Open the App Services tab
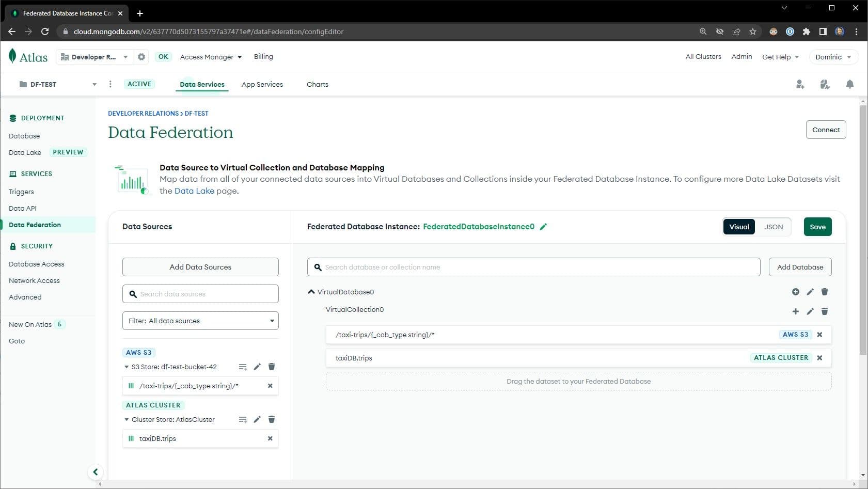This screenshot has height=489, width=868. 262,84
